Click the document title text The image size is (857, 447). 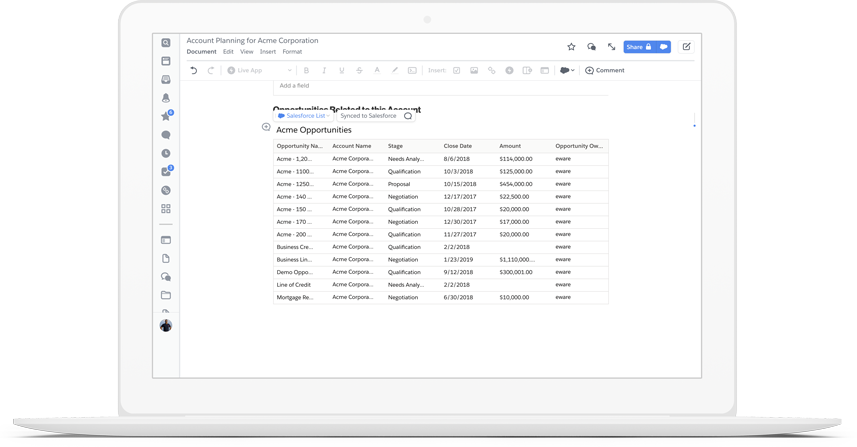pyautogui.click(x=252, y=40)
